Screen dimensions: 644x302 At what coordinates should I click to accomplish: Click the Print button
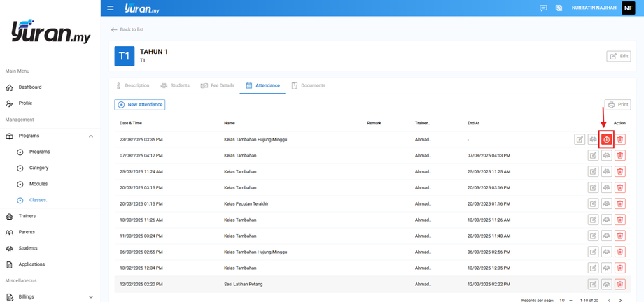617,105
